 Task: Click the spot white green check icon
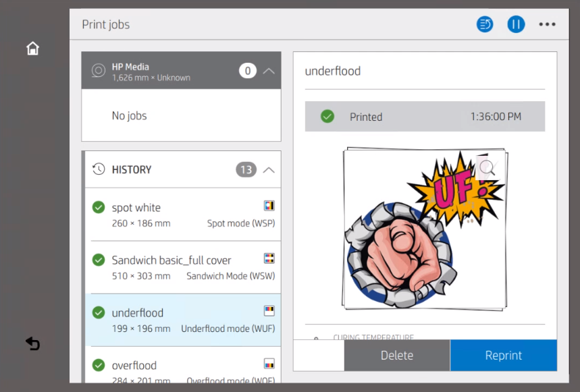coord(99,207)
